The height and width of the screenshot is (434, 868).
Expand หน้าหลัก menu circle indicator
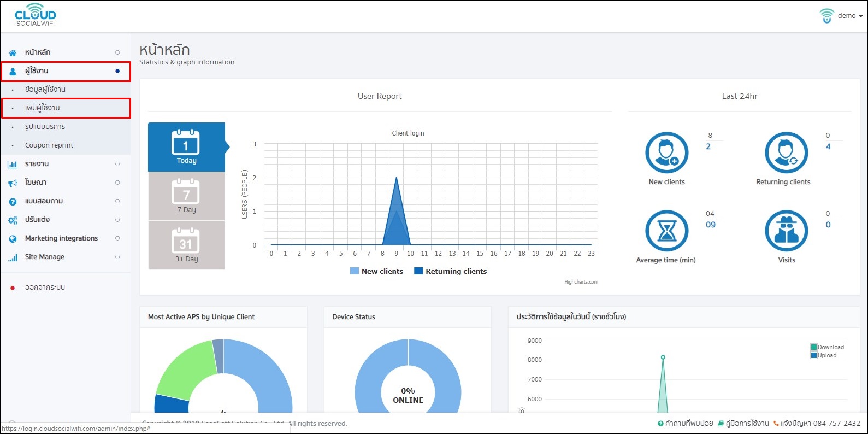[117, 52]
